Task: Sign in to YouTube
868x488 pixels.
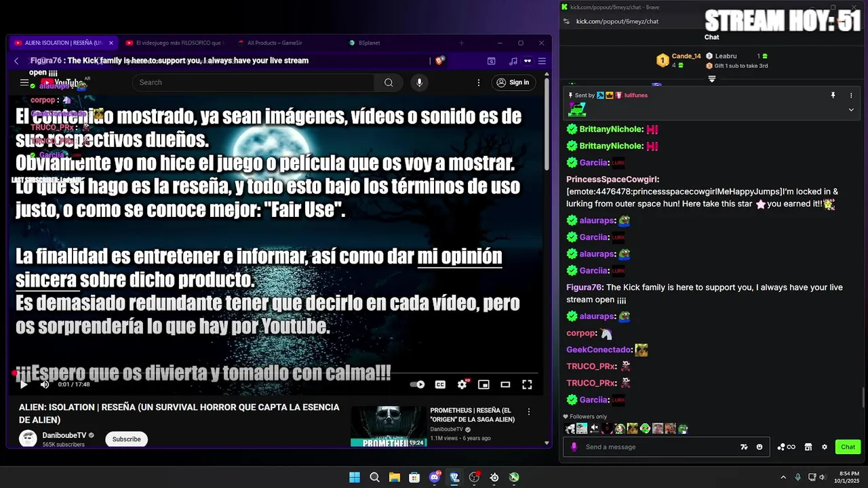Action: click(x=513, y=82)
